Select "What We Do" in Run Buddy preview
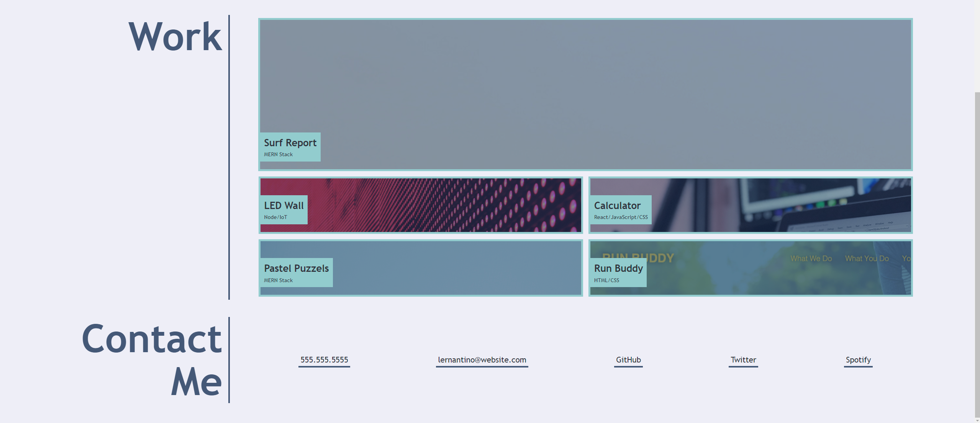The width and height of the screenshot is (980, 423). [x=811, y=258]
